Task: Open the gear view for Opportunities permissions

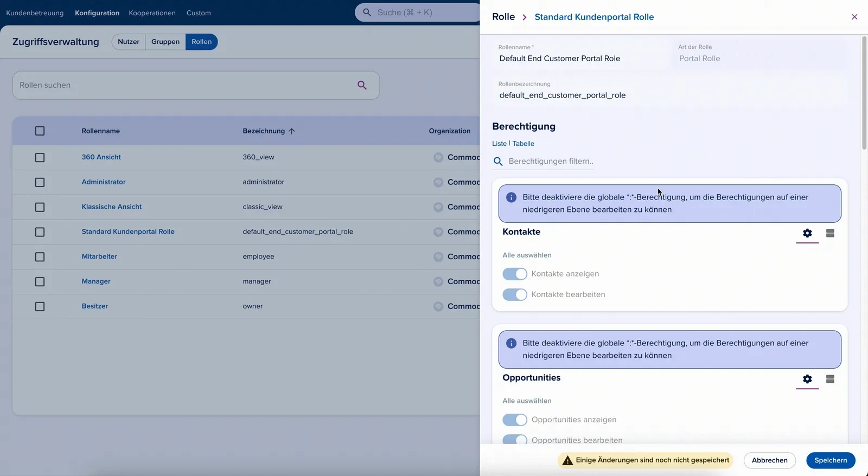Action: tap(807, 379)
